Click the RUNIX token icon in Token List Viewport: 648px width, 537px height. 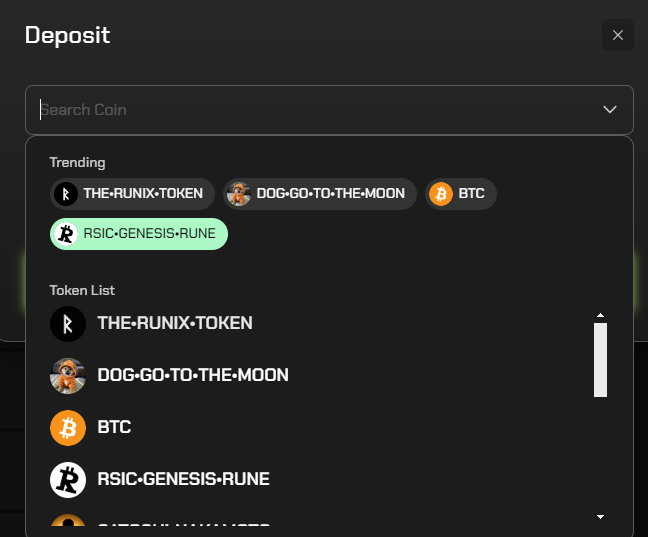click(68, 324)
